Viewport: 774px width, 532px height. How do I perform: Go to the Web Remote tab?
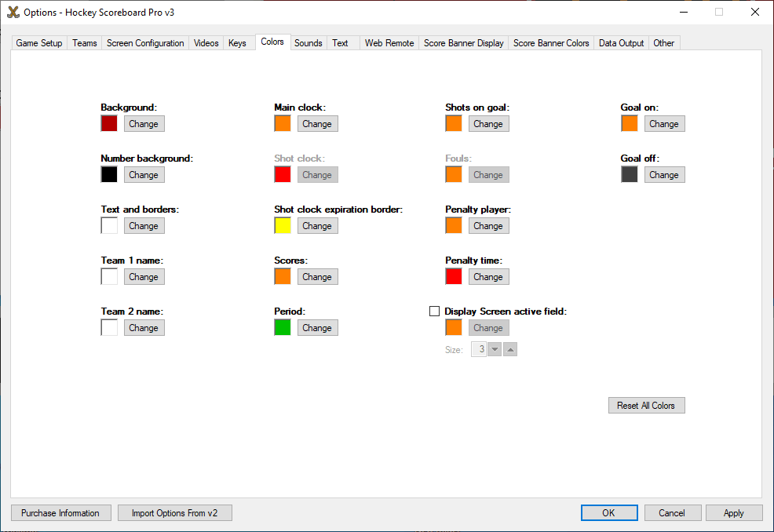tap(389, 43)
